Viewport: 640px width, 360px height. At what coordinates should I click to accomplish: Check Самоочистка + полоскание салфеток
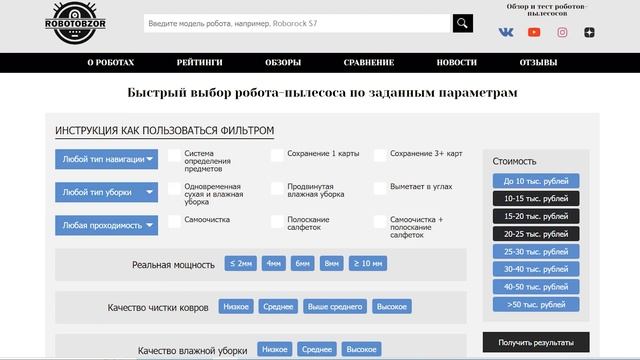(380, 221)
